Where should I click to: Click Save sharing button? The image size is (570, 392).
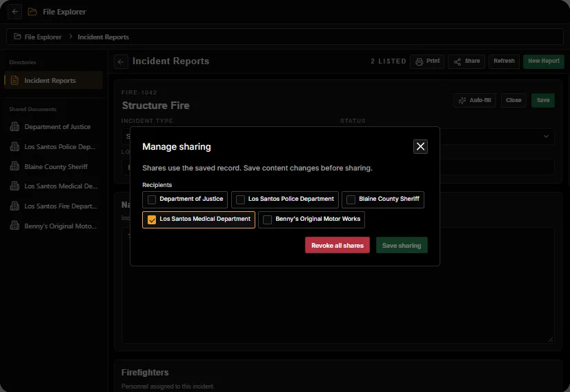click(402, 246)
